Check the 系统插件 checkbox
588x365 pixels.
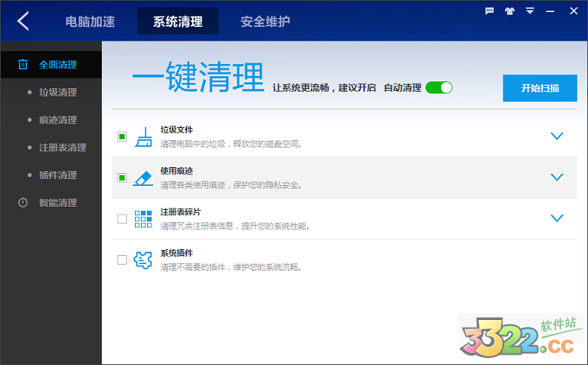[x=122, y=259]
